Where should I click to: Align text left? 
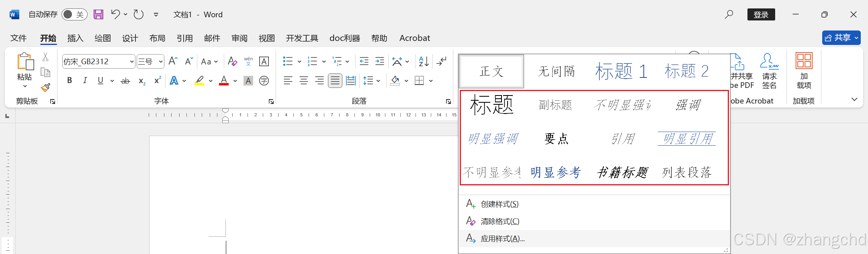tap(288, 81)
